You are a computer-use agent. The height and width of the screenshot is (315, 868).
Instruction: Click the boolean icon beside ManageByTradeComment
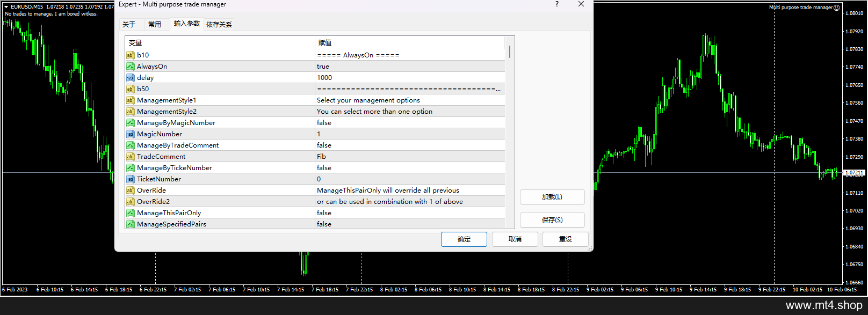(131, 145)
